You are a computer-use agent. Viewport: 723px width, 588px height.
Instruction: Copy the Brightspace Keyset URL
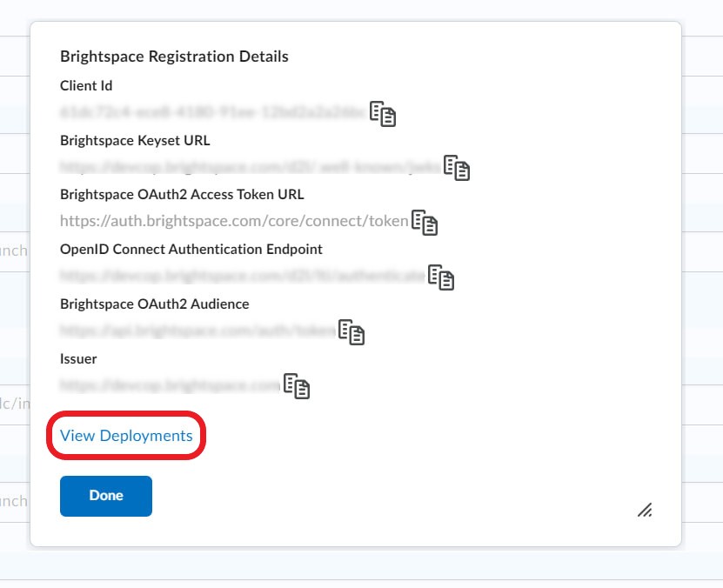click(x=457, y=168)
